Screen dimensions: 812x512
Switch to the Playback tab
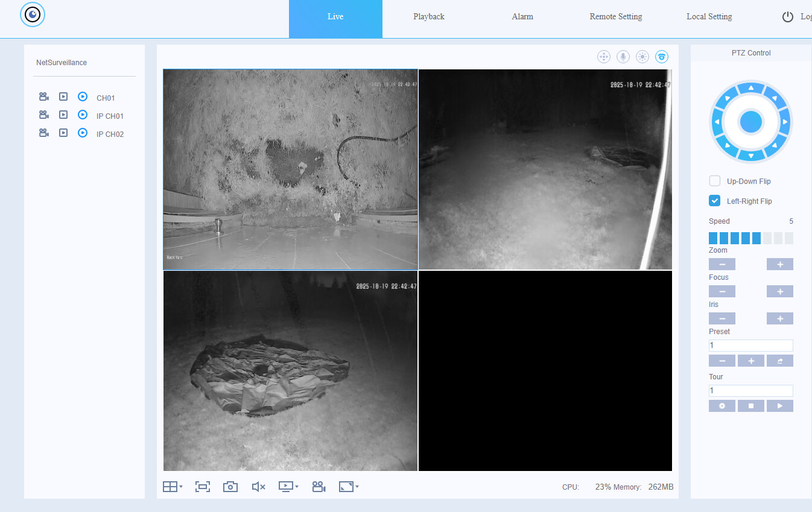tap(429, 17)
